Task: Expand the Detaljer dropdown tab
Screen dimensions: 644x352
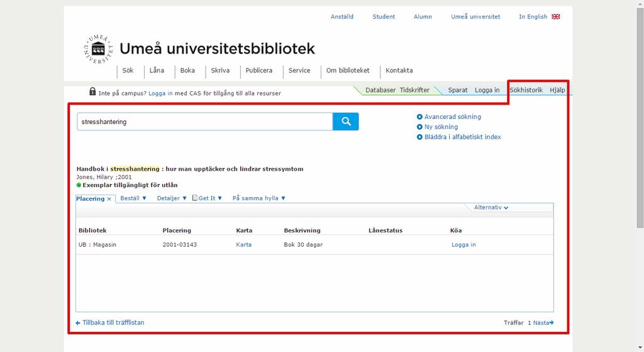Action: click(172, 198)
